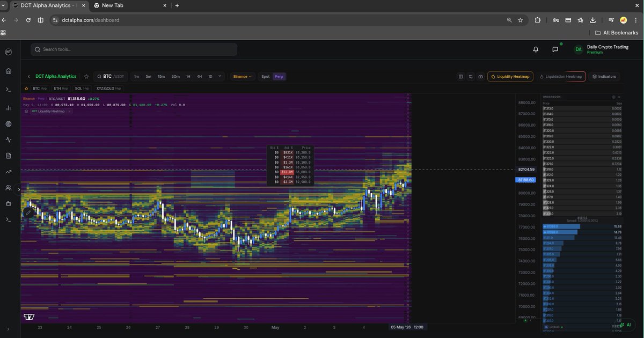
Task: Open the browser Extensions puzzle icon
Action: 538,20
